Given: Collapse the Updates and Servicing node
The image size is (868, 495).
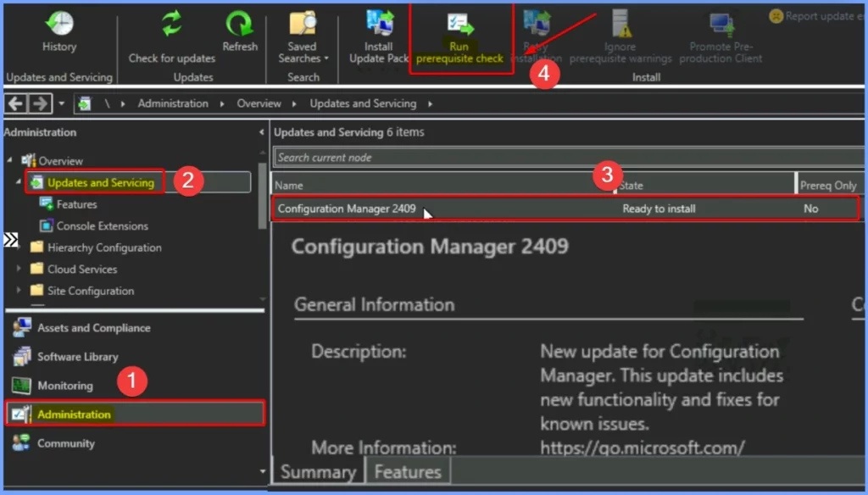Looking at the screenshot, I should coord(19,181).
